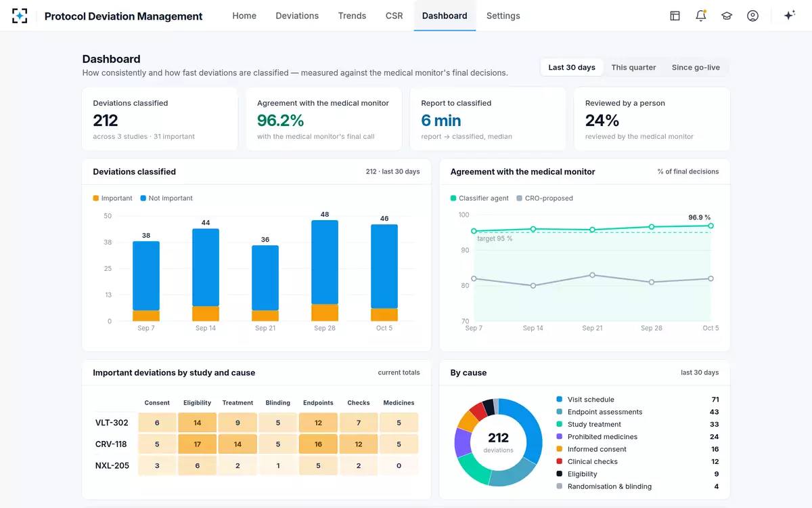Click the Oct 5 bar labeled 46

384,272
